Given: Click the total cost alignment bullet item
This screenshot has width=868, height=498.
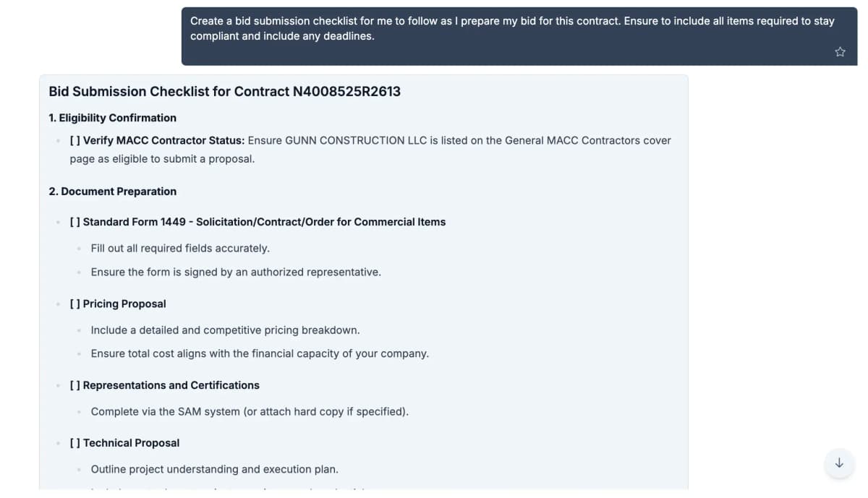Looking at the screenshot, I should [260, 353].
